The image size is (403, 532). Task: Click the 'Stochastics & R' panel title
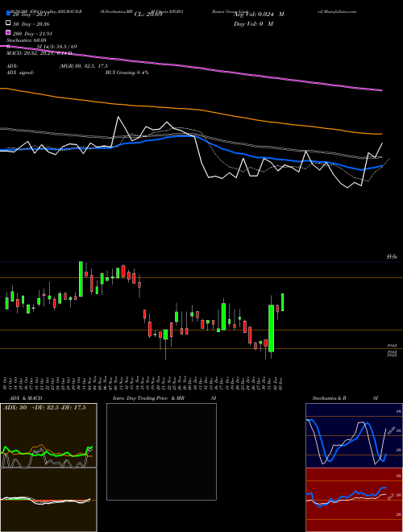click(329, 398)
